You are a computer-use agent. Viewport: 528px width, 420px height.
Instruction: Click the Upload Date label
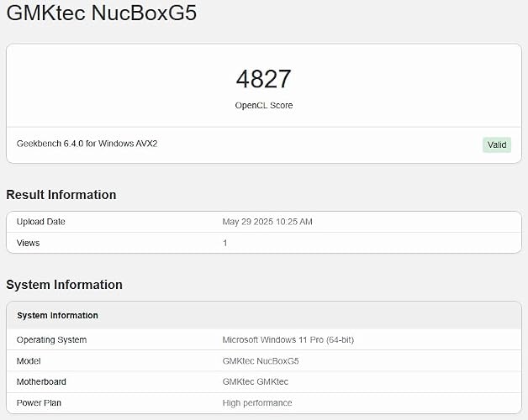click(x=40, y=222)
